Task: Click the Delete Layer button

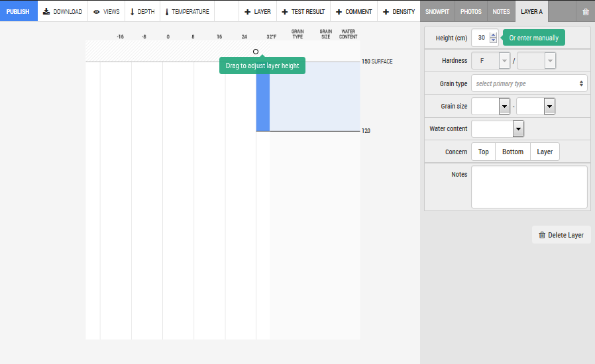Action: point(561,235)
